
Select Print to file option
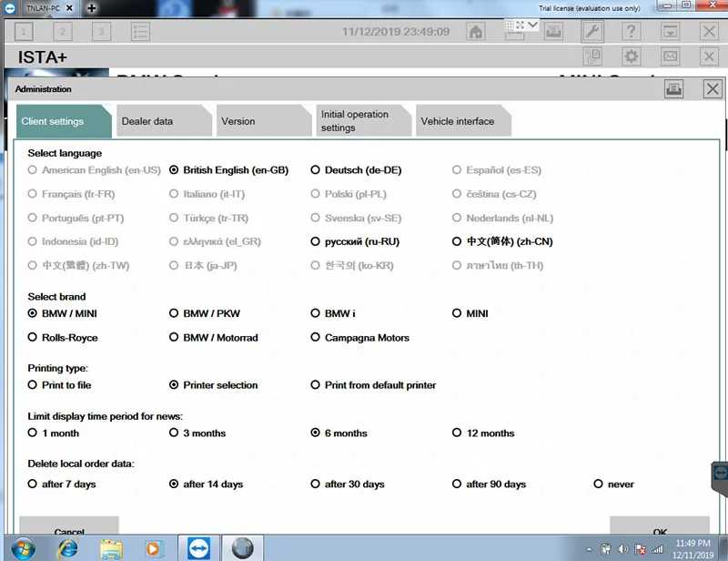[59, 385]
